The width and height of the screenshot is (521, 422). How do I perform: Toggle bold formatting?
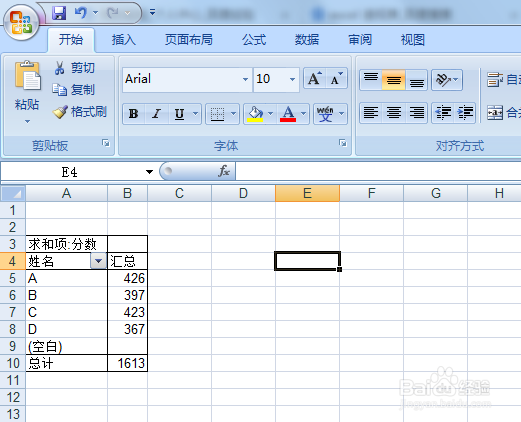(x=134, y=114)
